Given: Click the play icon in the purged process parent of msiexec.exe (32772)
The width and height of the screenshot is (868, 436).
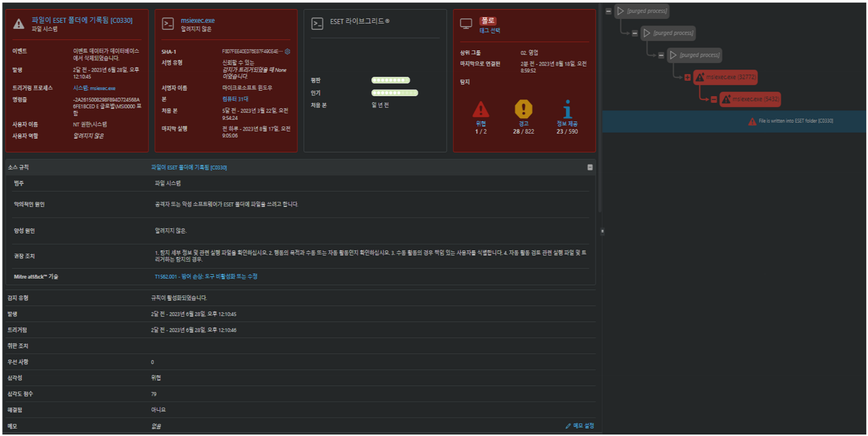Looking at the screenshot, I should [673, 55].
